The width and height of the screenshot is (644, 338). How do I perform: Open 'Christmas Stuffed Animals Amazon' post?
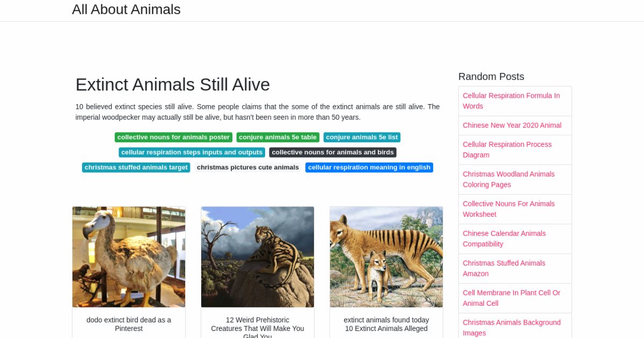tap(504, 268)
